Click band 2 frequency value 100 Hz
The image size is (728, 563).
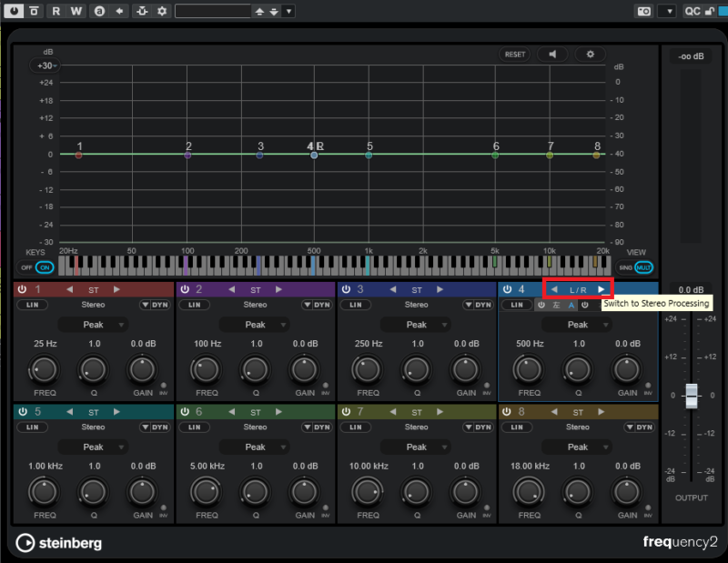click(207, 344)
